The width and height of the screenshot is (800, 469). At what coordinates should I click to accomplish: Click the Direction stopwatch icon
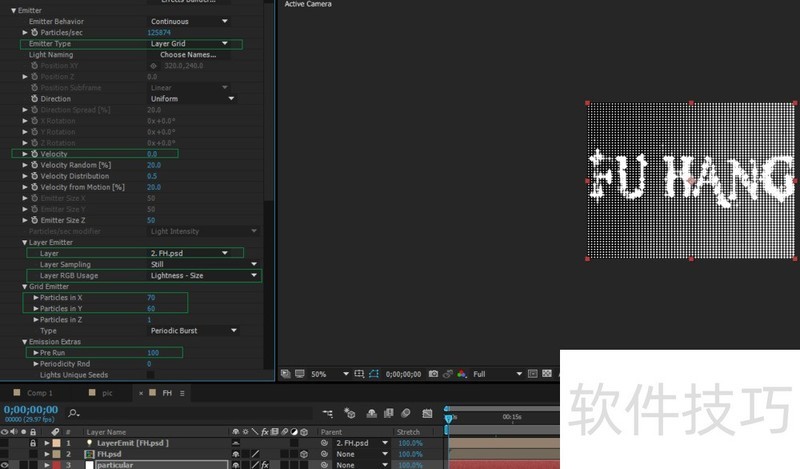(35, 99)
